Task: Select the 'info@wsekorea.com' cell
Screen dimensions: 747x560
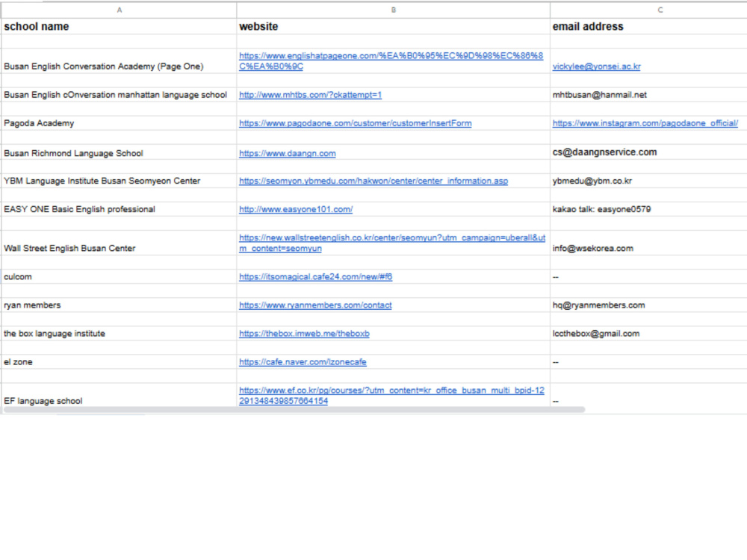Action: 649,243
